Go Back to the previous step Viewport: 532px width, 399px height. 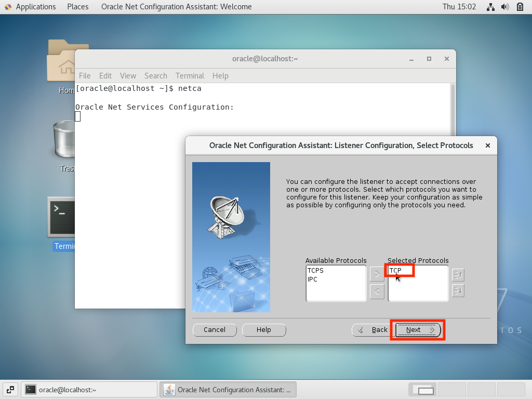pos(374,330)
